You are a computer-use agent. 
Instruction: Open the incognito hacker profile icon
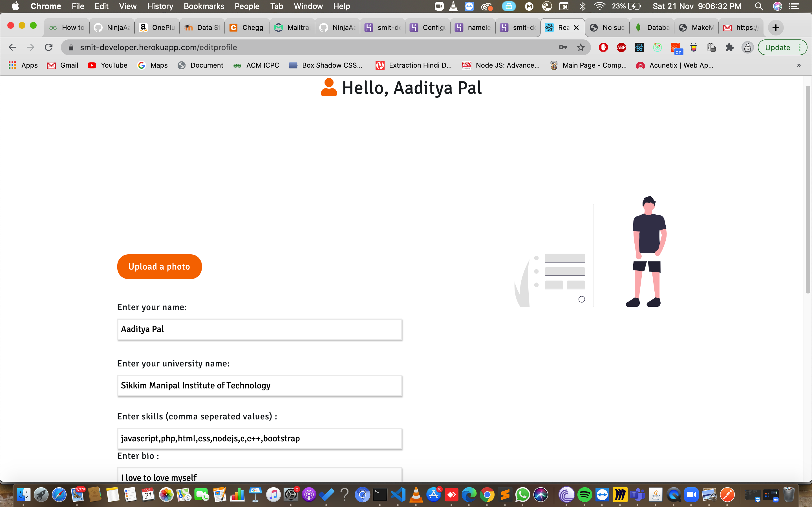(x=748, y=47)
